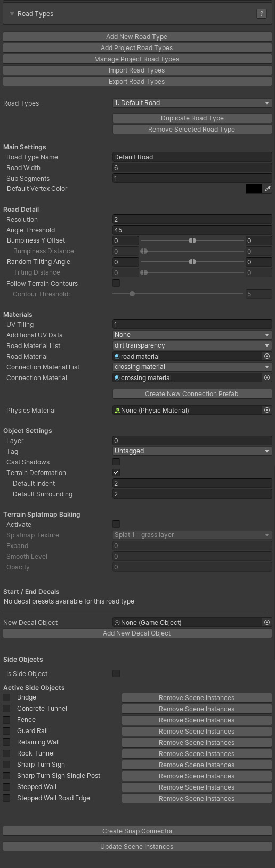
Task: Open the Additional UV Data dropdown
Action: click(192, 335)
